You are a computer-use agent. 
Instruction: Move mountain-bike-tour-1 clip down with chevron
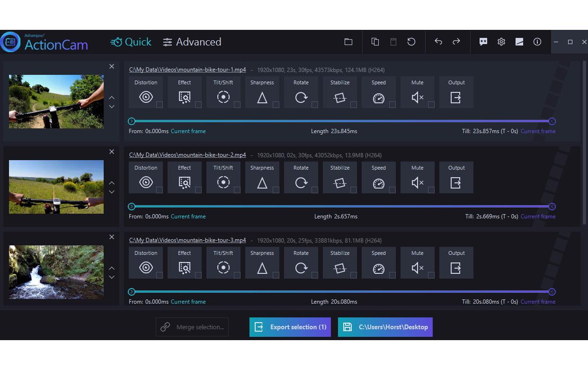[x=112, y=107]
